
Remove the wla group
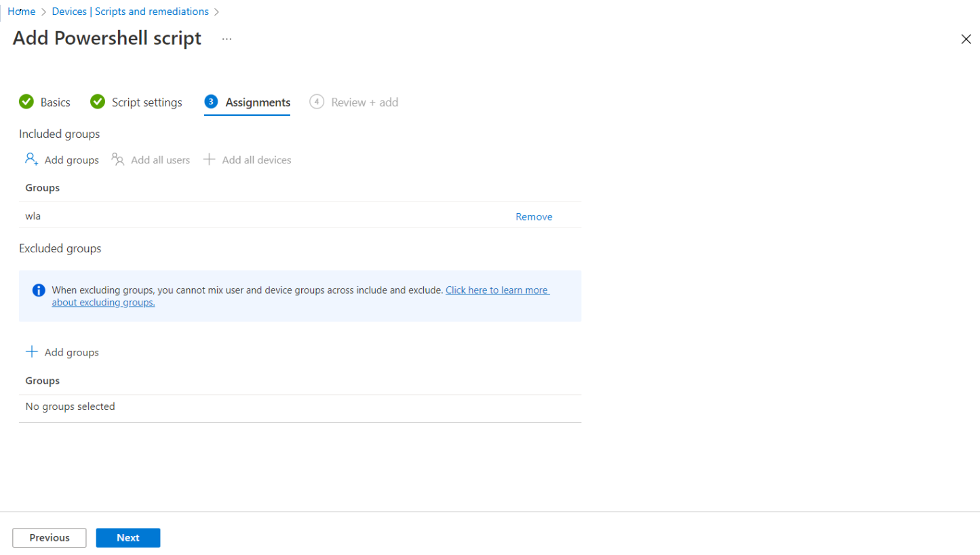[534, 216]
